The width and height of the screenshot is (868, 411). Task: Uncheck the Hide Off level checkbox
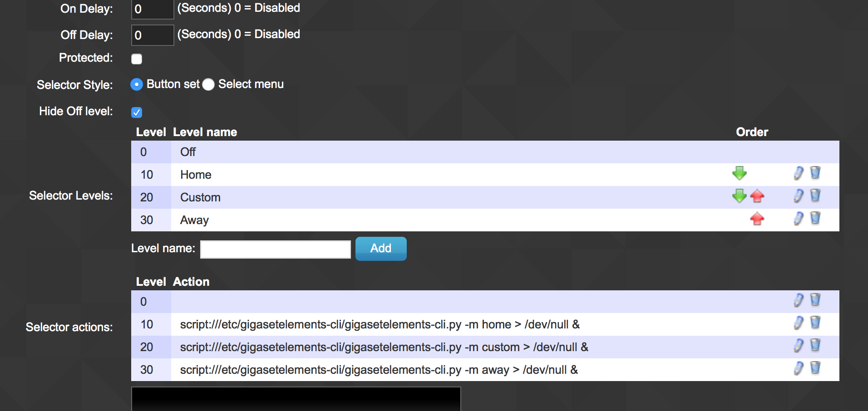pyautogui.click(x=137, y=112)
